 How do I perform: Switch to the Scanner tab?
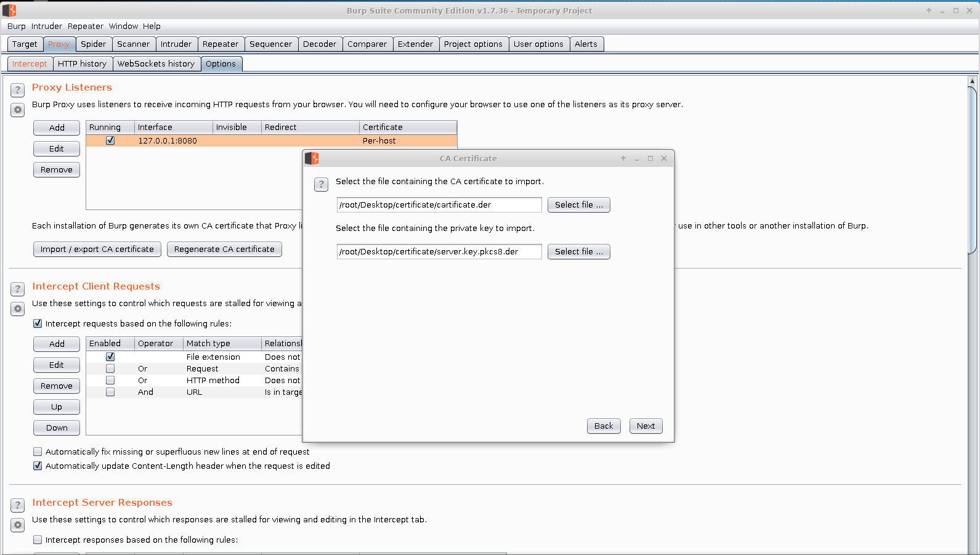click(134, 44)
